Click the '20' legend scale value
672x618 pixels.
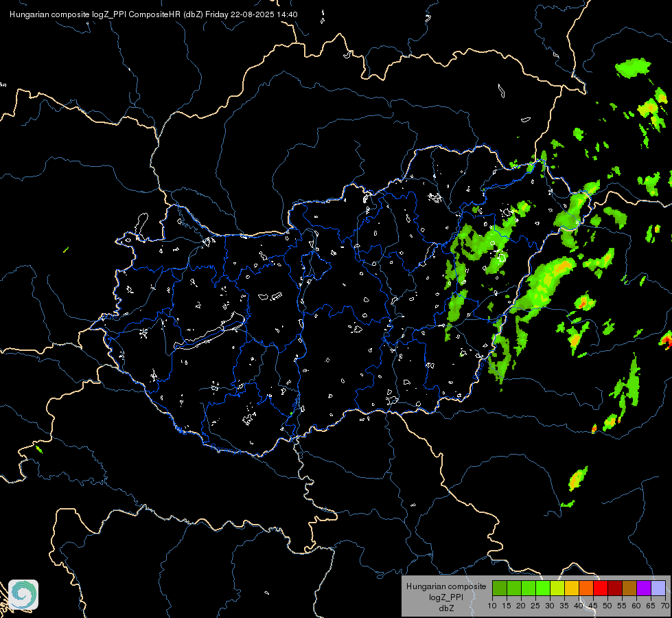click(521, 606)
